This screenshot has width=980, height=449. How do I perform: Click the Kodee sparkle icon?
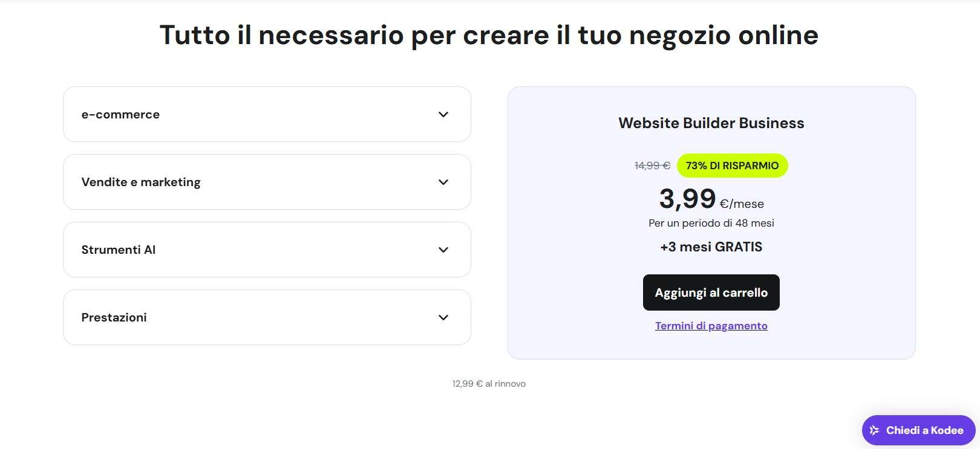(874, 430)
